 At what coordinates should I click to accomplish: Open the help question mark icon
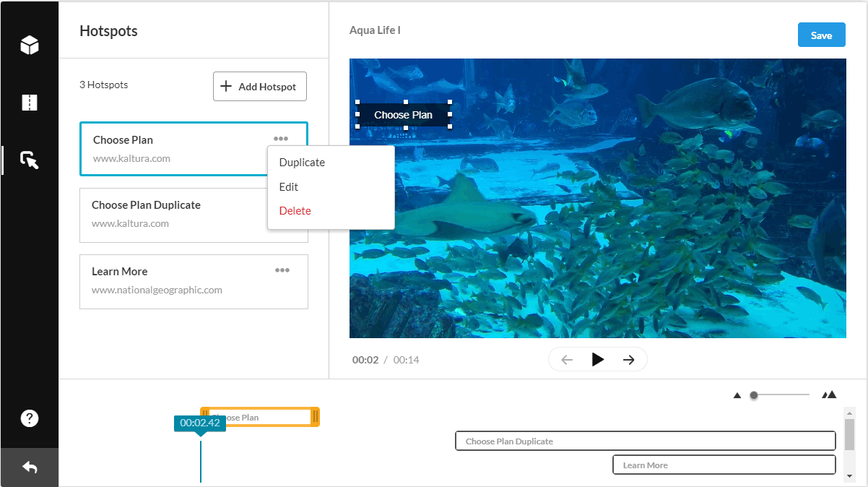30,418
